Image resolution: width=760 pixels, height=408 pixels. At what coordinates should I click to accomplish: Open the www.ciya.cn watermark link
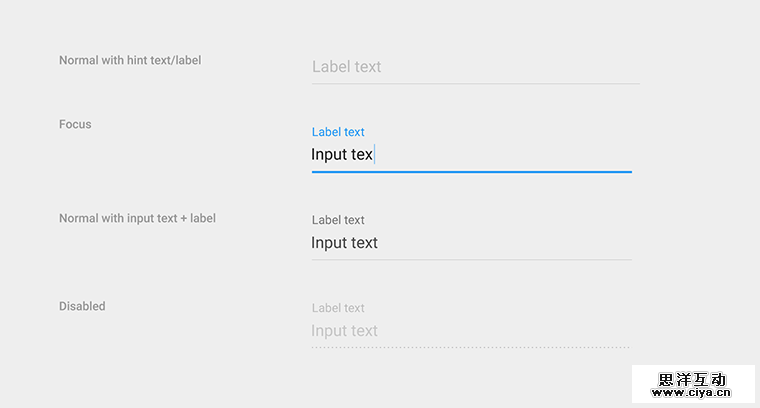point(693,393)
